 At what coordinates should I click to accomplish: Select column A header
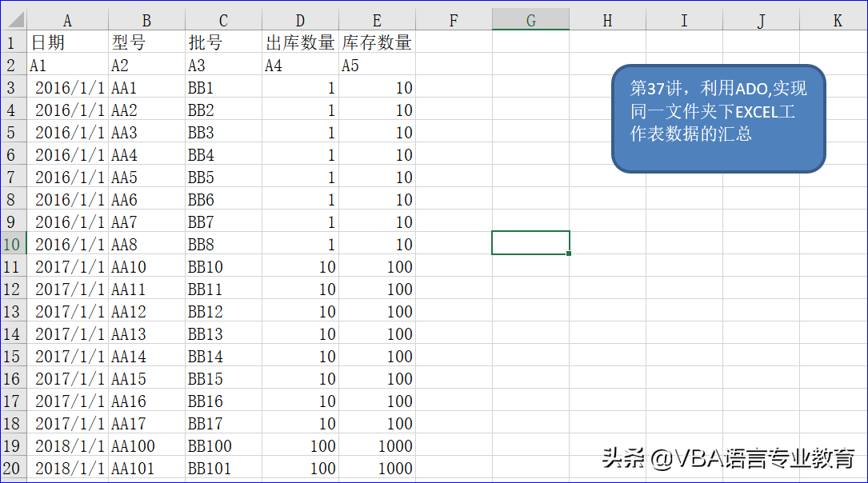tap(67, 21)
